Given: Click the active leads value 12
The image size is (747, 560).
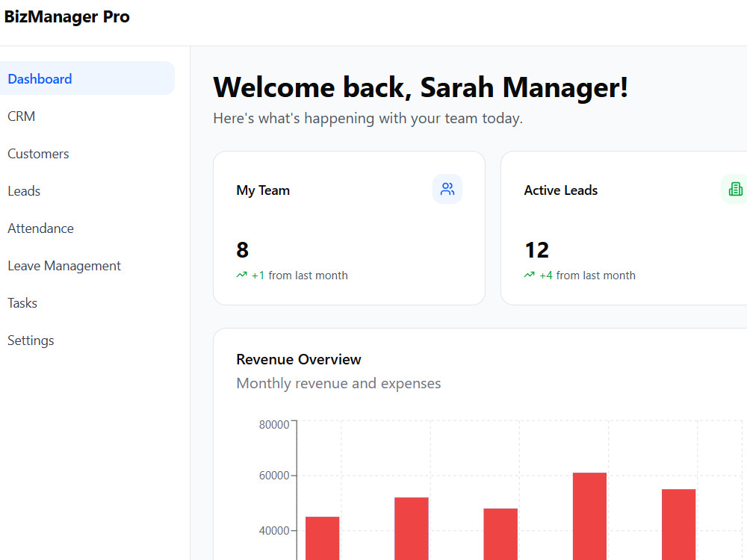Looking at the screenshot, I should coord(537,250).
